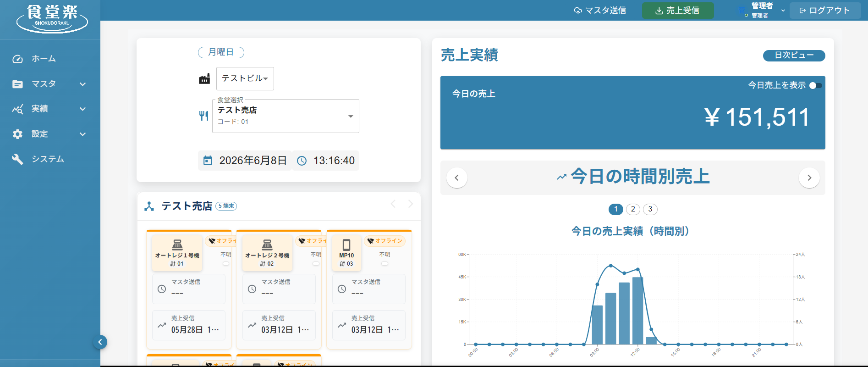Select chart page 2
The image size is (868, 367).
pos(633,209)
